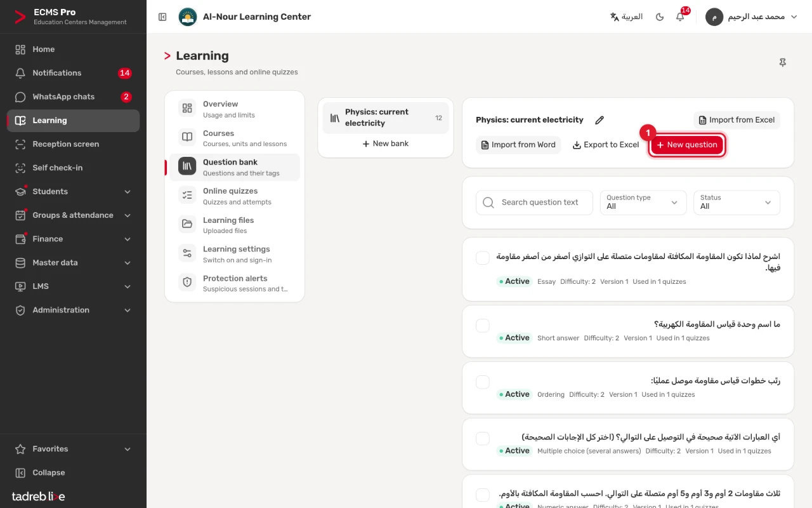The width and height of the screenshot is (812, 508).
Task: Expand the Students menu
Action: pyautogui.click(x=73, y=192)
